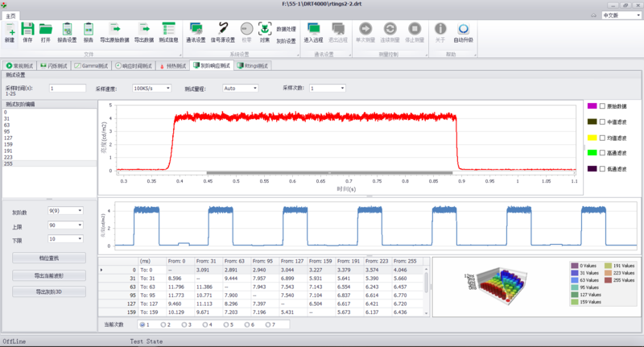Click the green high-pass filter color swatch

592,153
